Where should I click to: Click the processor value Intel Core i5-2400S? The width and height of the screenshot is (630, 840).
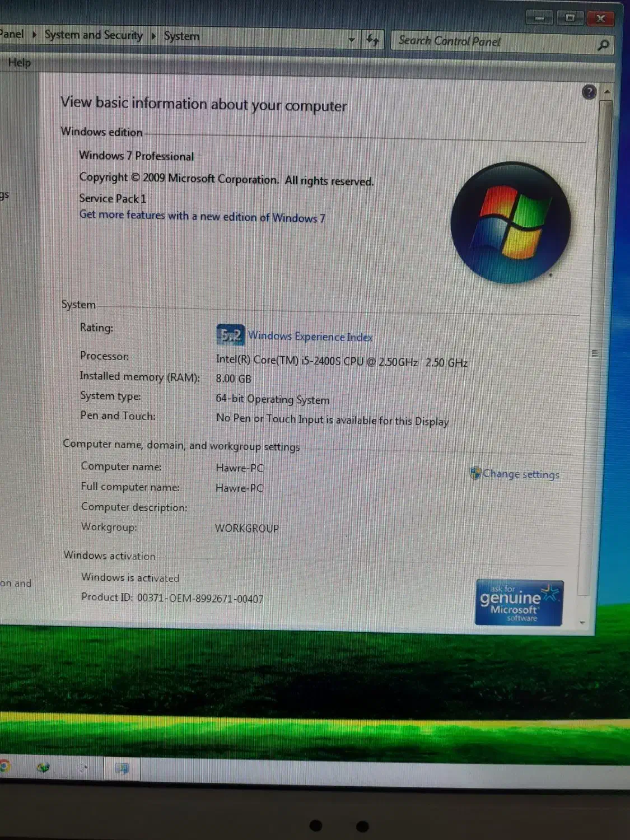[342, 361]
